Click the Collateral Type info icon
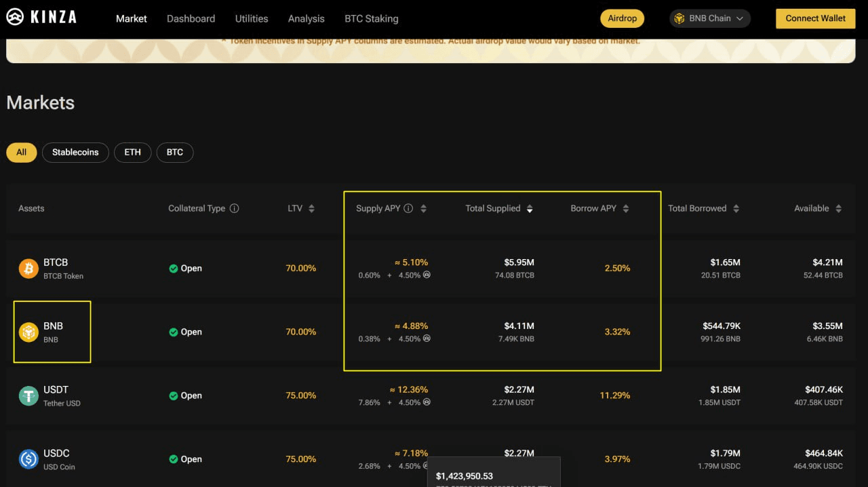Viewport: 868px width, 487px height. (x=235, y=208)
